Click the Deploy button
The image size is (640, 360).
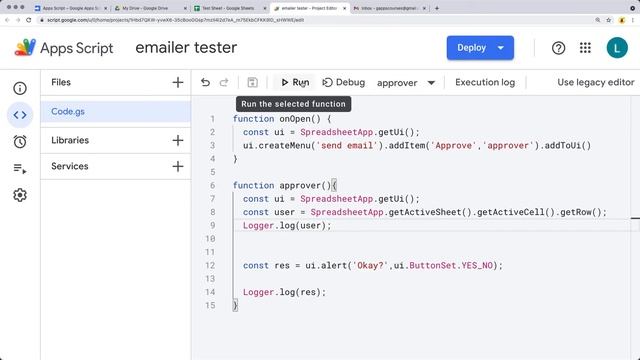tap(471, 48)
